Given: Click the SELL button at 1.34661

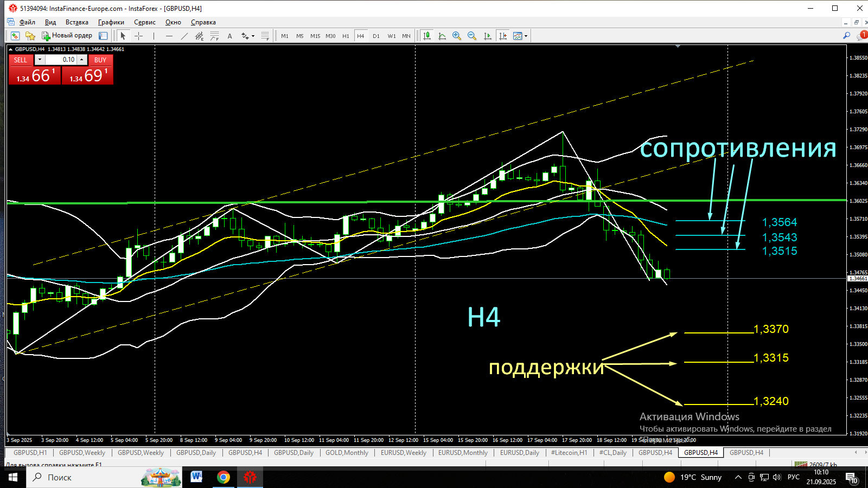Looking at the screenshot, I should point(34,75).
